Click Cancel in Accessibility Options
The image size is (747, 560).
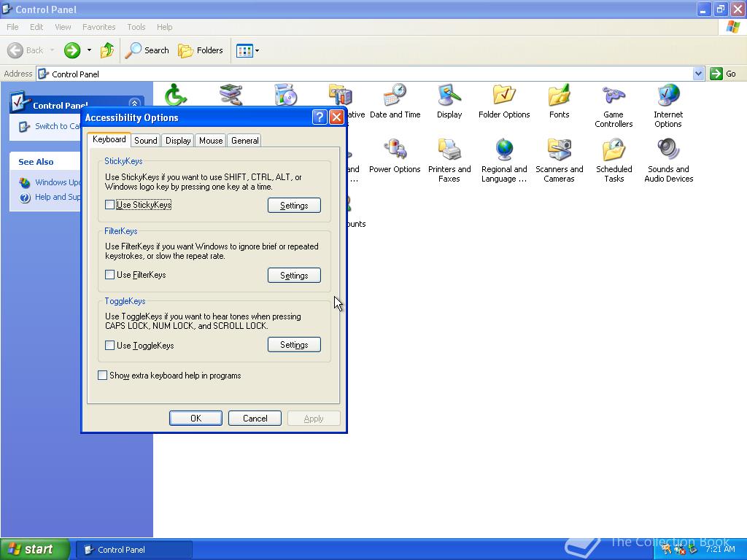[255, 418]
